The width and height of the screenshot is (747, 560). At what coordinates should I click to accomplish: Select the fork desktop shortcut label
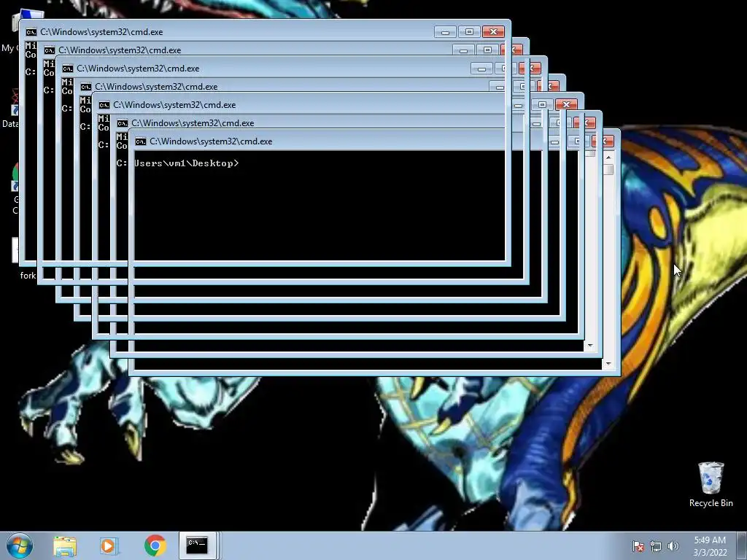(x=28, y=275)
